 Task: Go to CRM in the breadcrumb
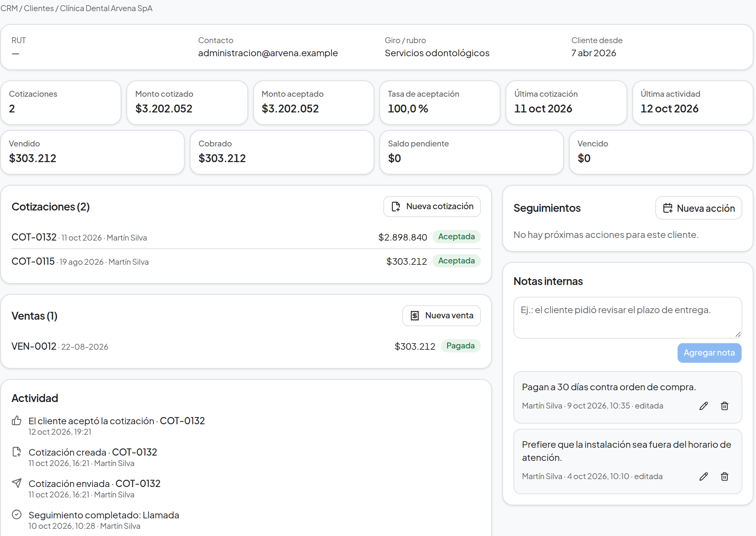[x=9, y=8]
